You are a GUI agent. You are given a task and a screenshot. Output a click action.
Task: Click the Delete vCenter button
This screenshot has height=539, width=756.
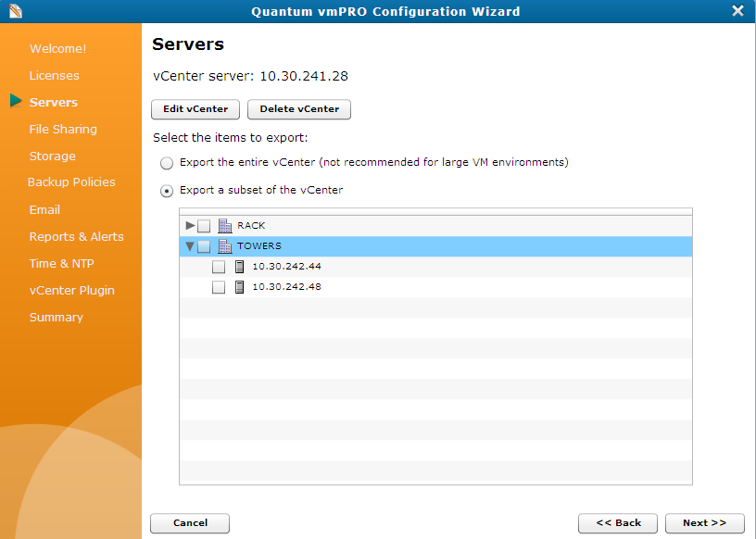click(x=298, y=108)
